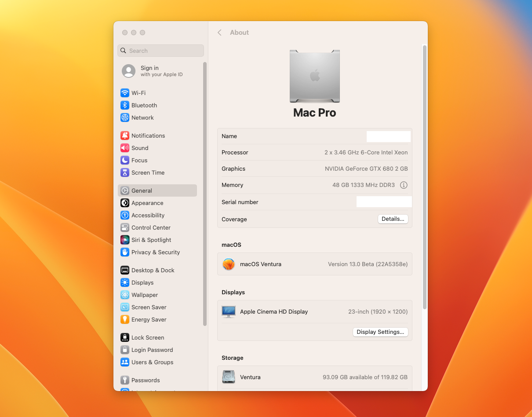Click the Apple ID avatar icon
Screen dimensions: 532x417
(x=129, y=71)
